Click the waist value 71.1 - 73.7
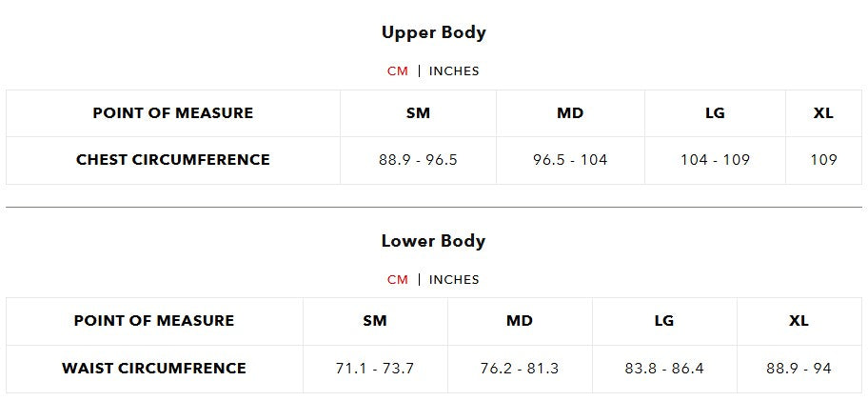The width and height of the screenshot is (868, 401). (x=375, y=369)
